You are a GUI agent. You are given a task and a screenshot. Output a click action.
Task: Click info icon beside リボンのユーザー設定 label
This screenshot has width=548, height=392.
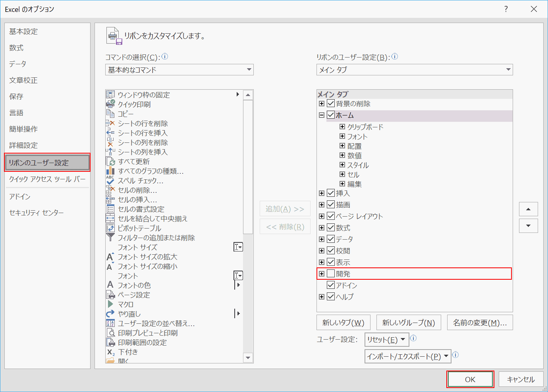tap(395, 57)
